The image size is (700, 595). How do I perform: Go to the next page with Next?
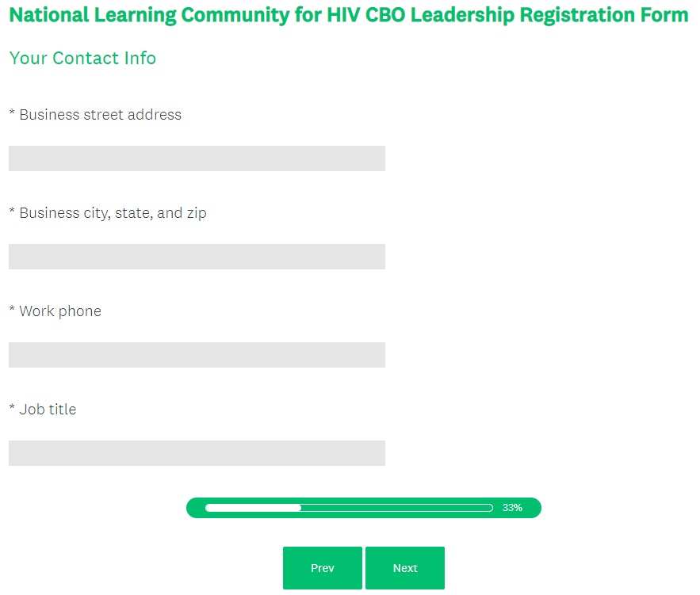point(404,568)
